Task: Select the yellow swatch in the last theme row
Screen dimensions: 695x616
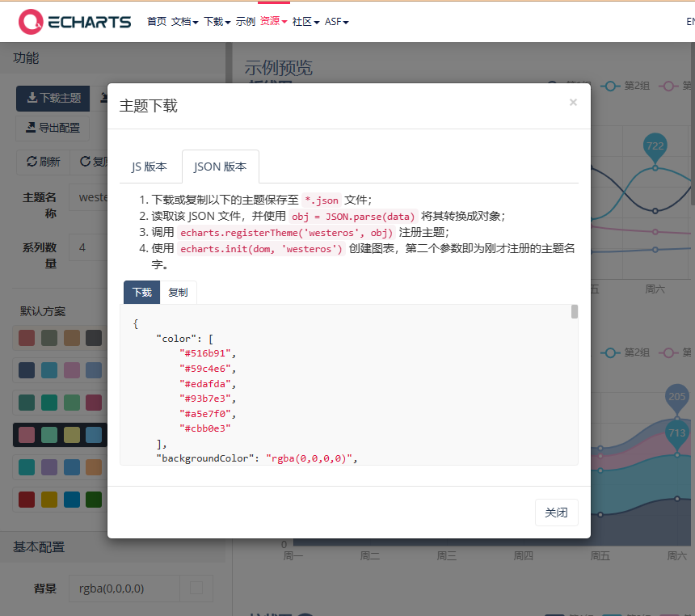Action: [49, 500]
